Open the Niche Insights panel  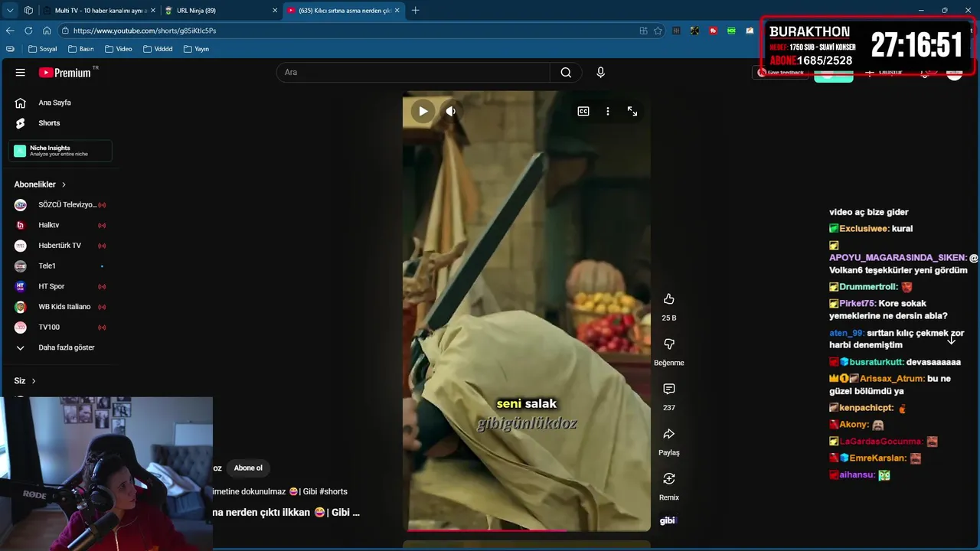(x=60, y=151)
